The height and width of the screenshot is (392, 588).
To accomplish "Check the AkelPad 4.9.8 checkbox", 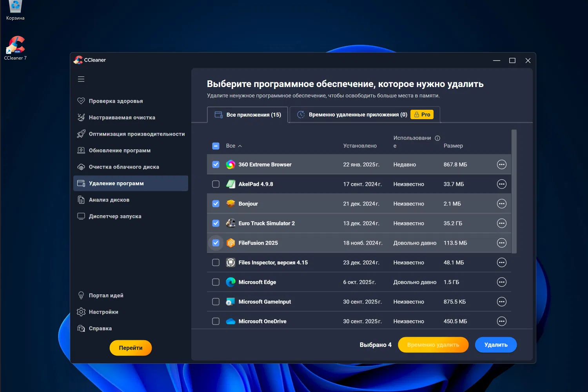I will pyautogui.click(x=216, y=184).
